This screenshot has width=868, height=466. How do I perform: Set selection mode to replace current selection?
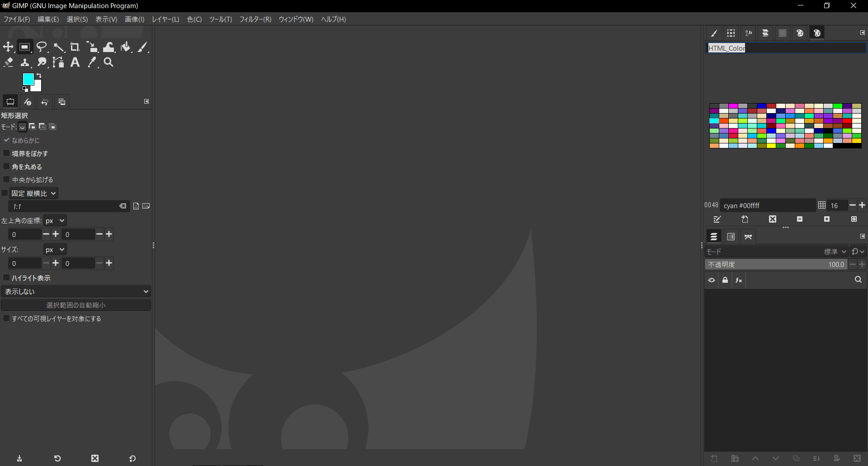click(22, 127)
